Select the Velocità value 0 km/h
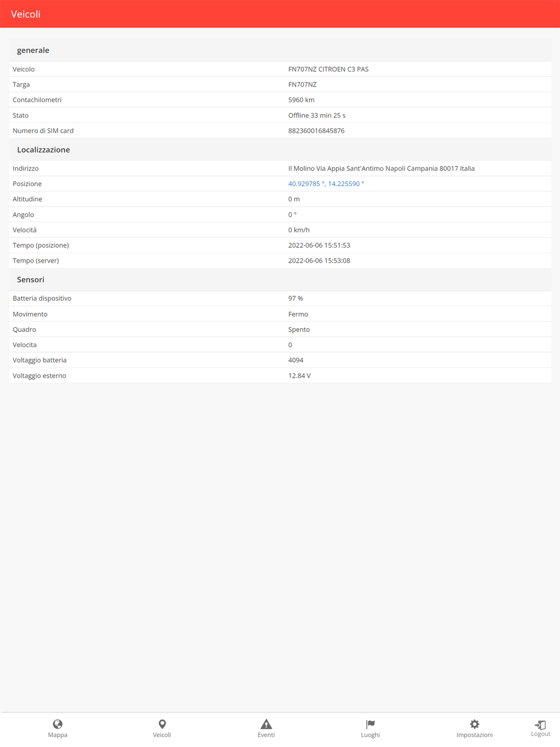This screenshot has width=560, height=747. pos(299,230)
